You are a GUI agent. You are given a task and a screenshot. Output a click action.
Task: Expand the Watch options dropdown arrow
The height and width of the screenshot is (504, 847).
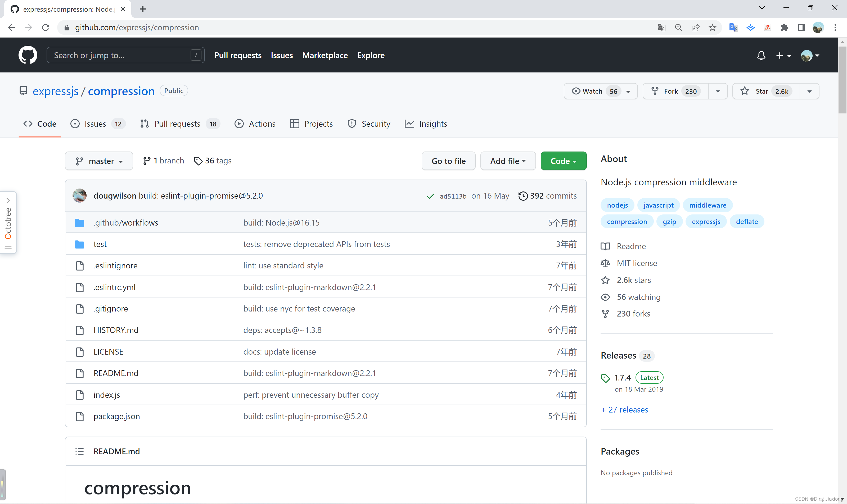click(x=628, y=91)
